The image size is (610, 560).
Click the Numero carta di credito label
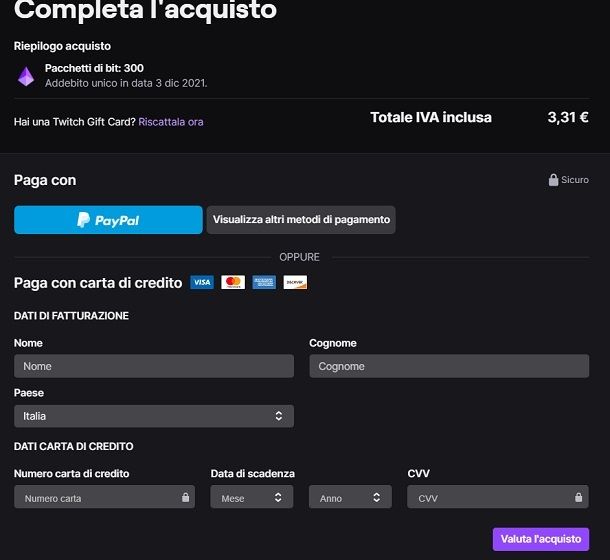72,474
